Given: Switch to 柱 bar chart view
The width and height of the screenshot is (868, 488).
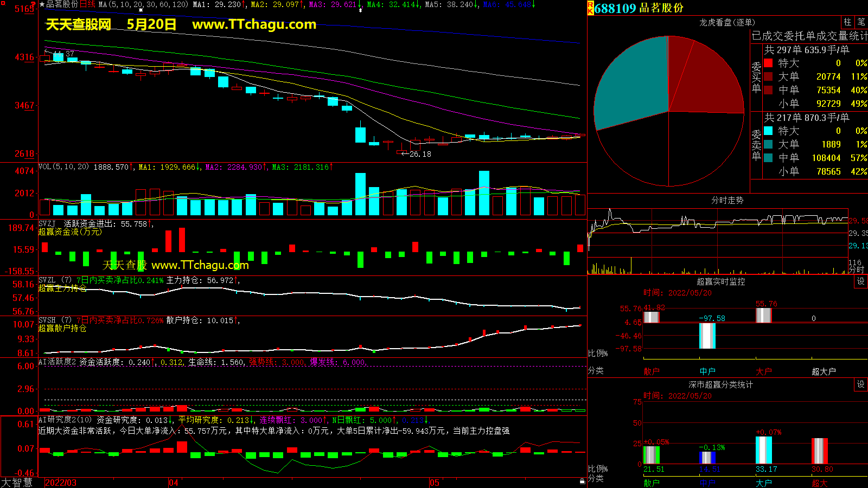Looking at the screenshot, I should coord(847,22).
